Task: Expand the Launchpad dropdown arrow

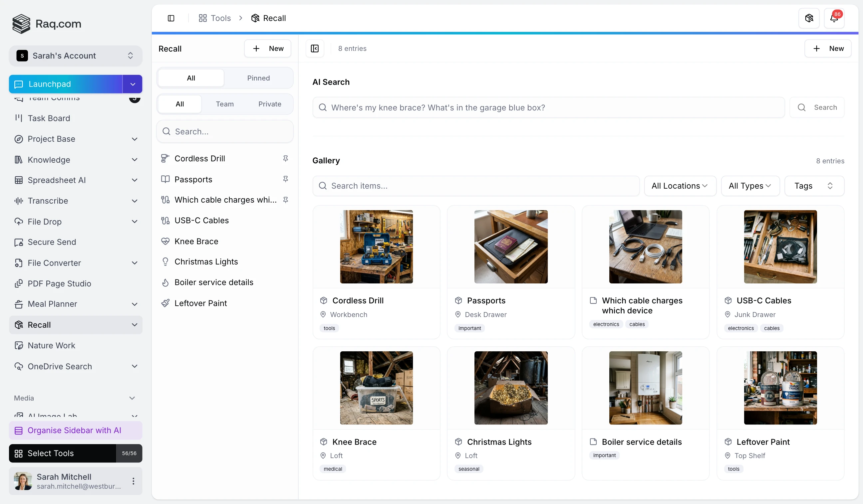Action: point(133,84)
